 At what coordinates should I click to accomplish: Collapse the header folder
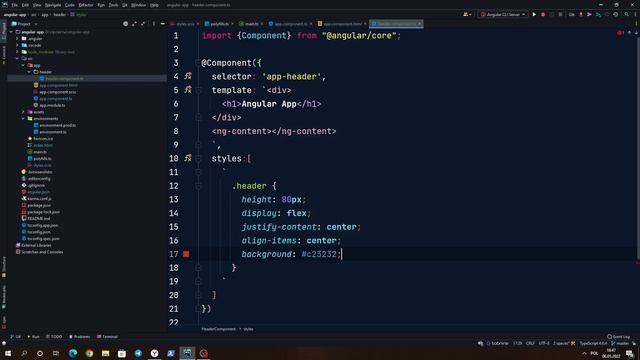(x=29, y=72)
